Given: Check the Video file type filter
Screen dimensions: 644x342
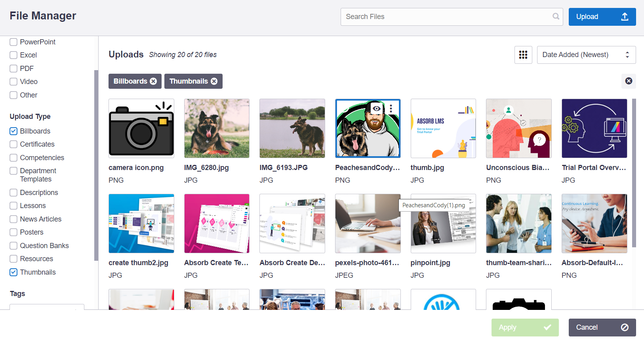Looking at the screenshot, I should pyautogui.click(x=13, y=82).
